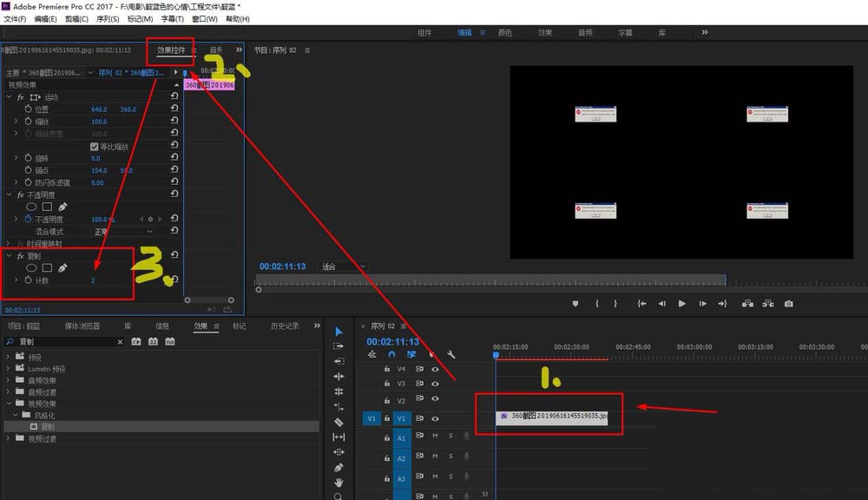The width and height of the screenshot is (868, 500).
Task: Open timeline display settings wrench icon
Action: click(x=451, y=354)
